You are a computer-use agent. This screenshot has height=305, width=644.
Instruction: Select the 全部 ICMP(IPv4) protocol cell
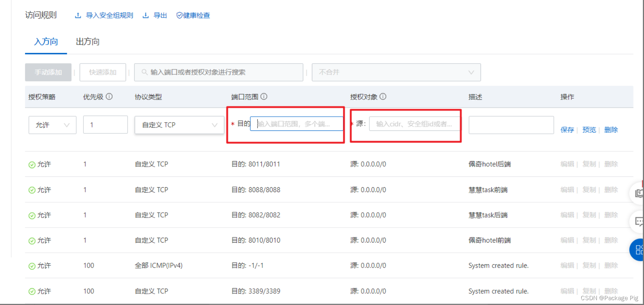pos(159,265)
